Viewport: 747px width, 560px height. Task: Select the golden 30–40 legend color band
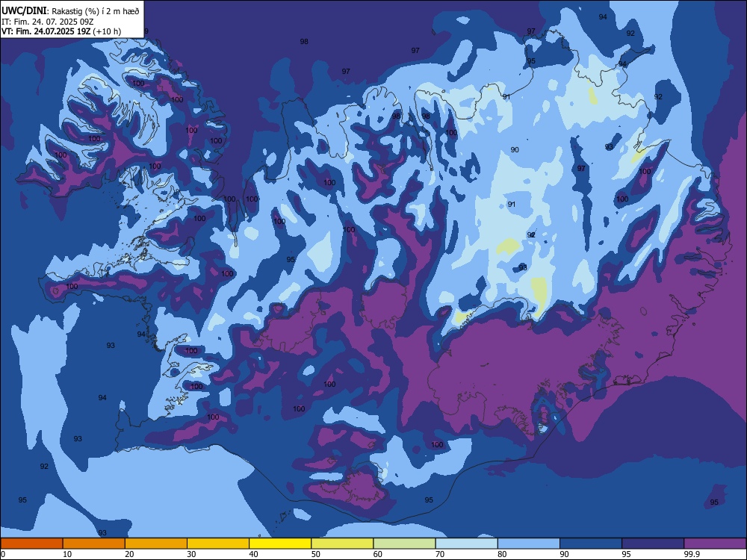[218, 544]
